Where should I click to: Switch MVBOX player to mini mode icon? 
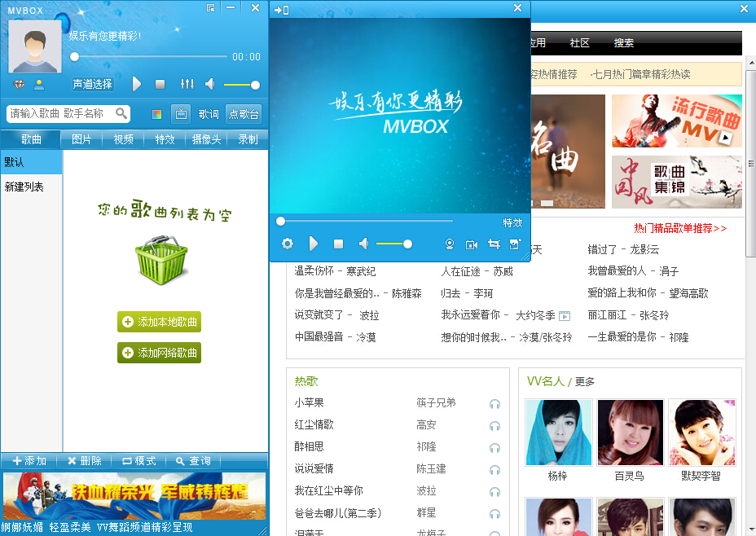[211, 7]
